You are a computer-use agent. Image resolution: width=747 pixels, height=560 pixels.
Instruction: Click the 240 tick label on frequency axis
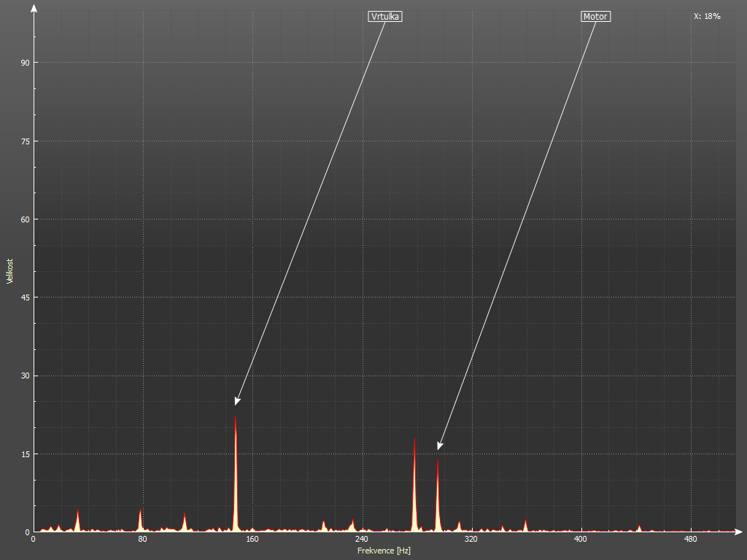361,540
